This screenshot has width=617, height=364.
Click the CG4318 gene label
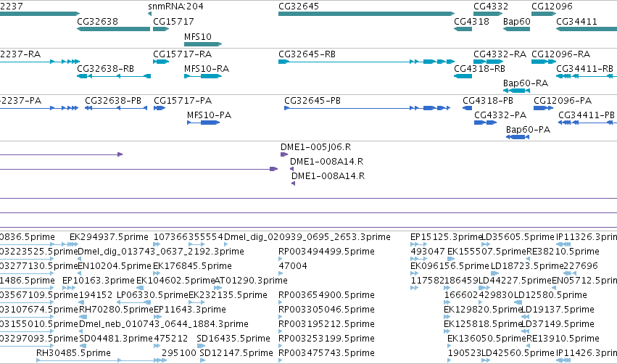pos(471,21)
